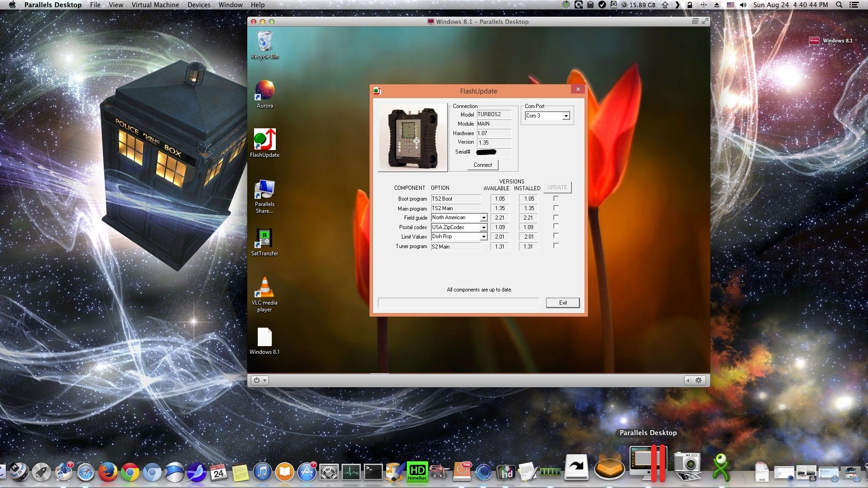The image size is (868, 488).
Task: Open Notification Center list icon
Action: click(x=854, y=5)
